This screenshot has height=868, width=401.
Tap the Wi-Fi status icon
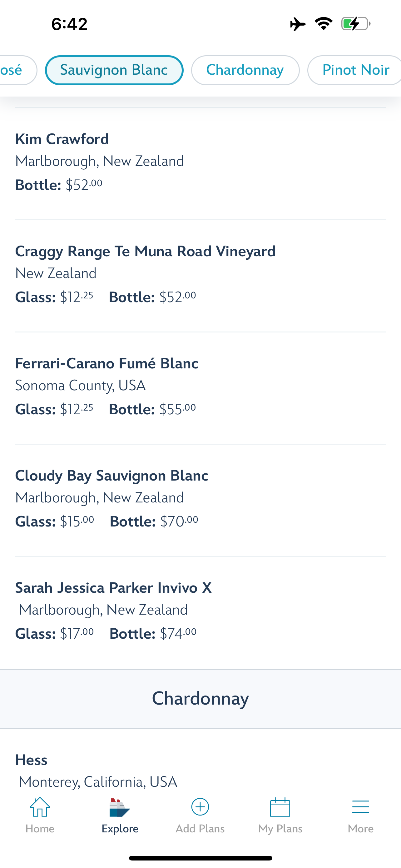click(x=324, y=24)
